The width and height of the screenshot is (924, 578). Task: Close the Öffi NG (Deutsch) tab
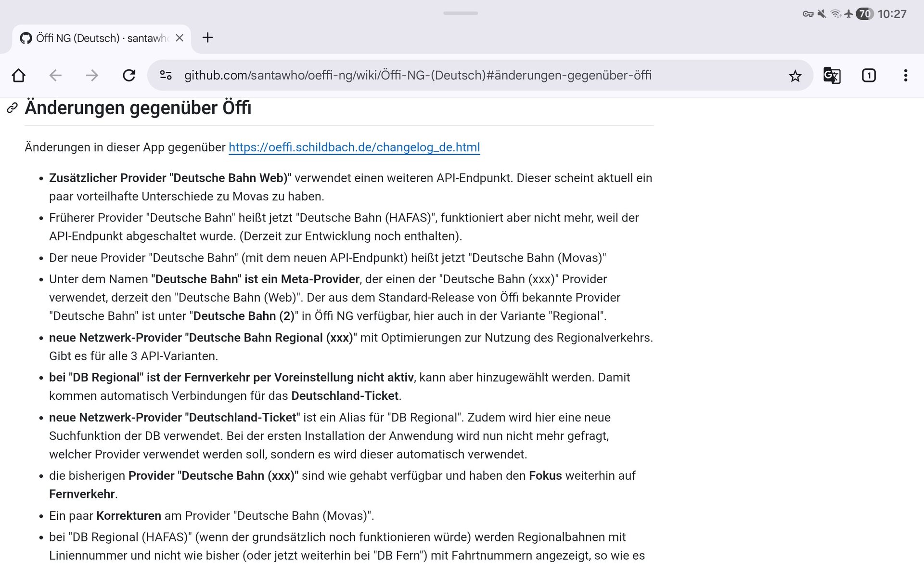(x=180, y=38)
